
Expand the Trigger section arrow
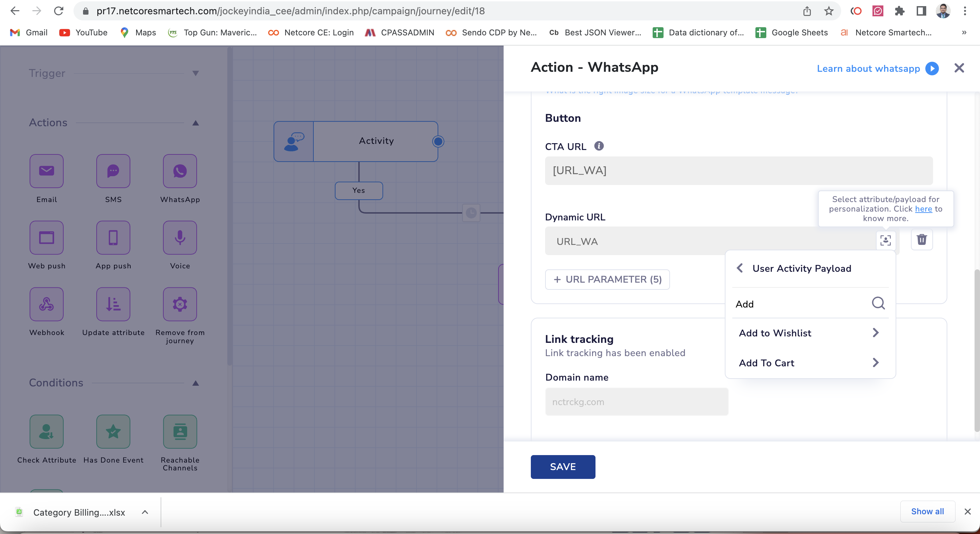tap(196, 73)
